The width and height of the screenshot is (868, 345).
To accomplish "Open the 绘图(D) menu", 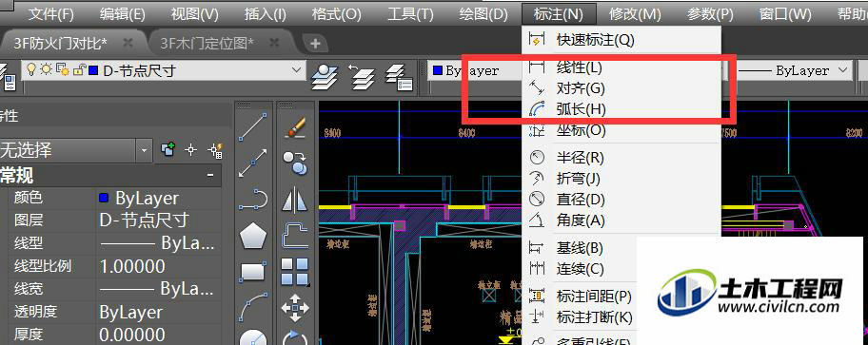I will pyautogui.click(x=483, y=14).
